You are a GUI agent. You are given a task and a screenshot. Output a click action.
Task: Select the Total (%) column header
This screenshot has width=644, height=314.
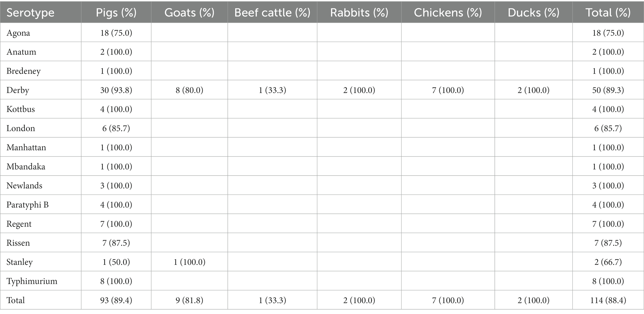(x=608, y=12)
